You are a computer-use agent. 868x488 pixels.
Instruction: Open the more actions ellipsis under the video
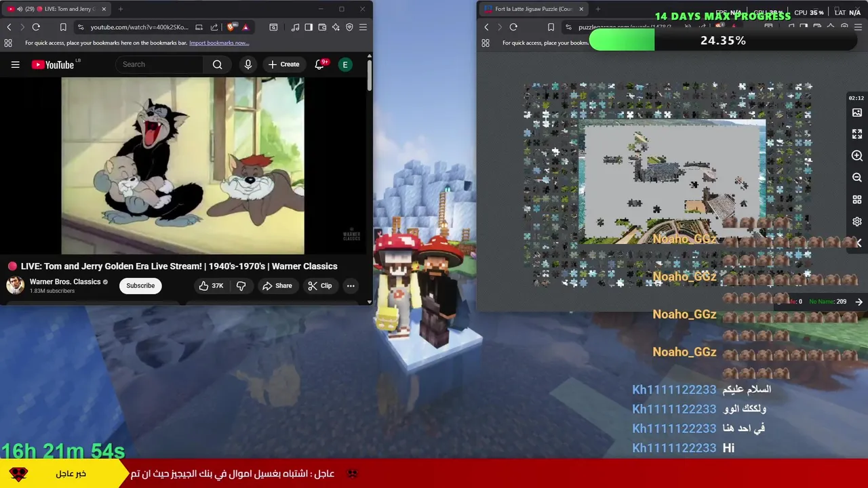(351, 286)
